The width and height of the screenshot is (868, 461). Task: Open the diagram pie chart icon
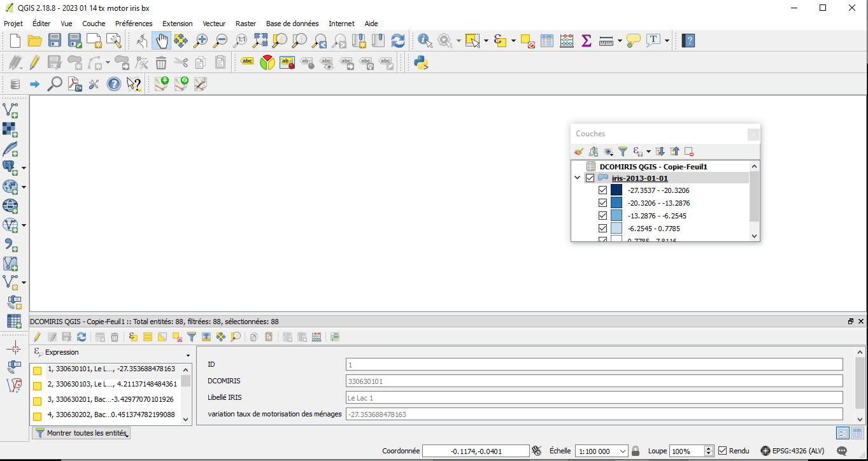[x=267, y=62]
